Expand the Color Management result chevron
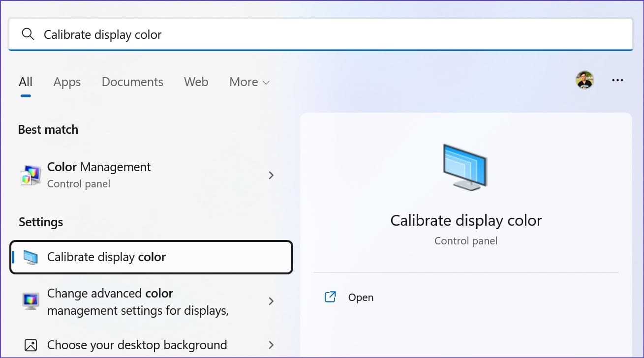 point(271,175)
